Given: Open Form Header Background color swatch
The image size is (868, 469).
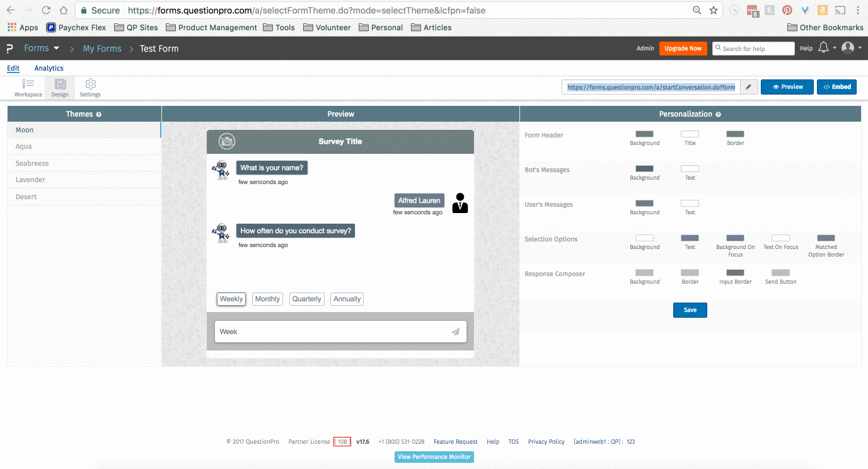Looking at the screenshot, I should (x=644, y=134).
